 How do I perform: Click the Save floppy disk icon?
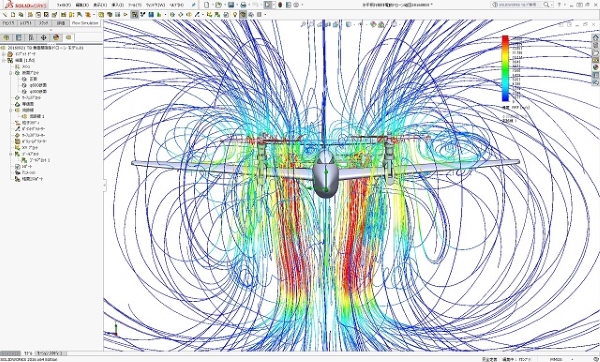click(x=231, y=5)
